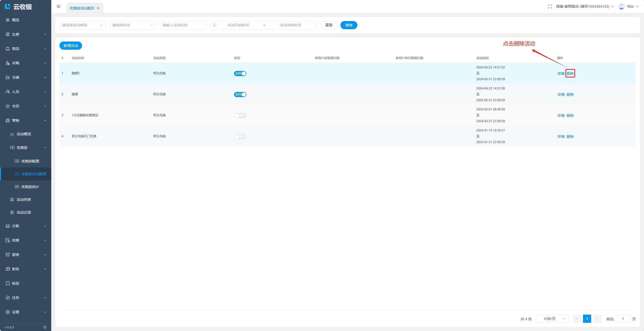This screenshot has width=644, height=331.
Task: Click the sidebar collapse hamburger icon
Action: coord(59,6)
